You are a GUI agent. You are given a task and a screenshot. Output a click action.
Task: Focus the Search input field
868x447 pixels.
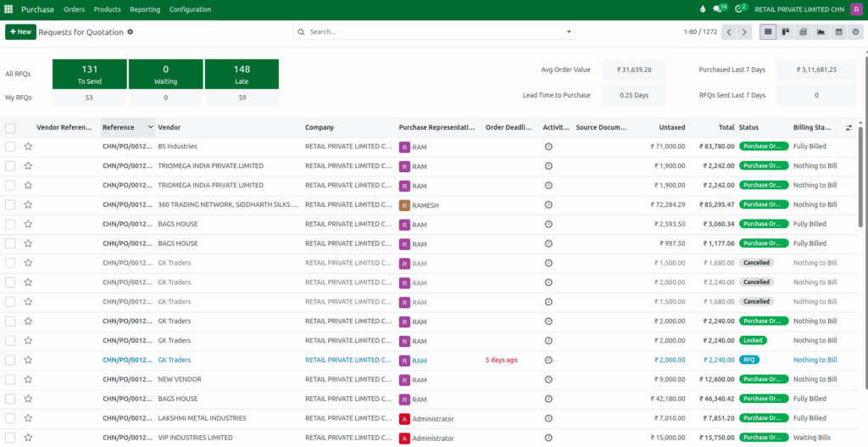coord(435,32)
